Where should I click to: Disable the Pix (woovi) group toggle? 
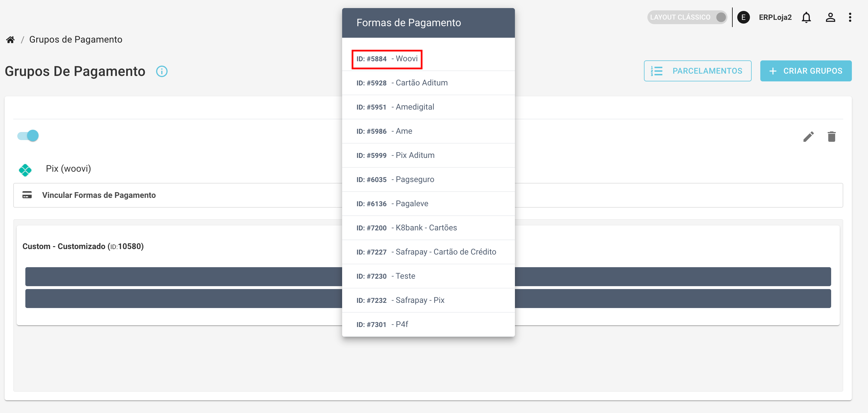tap(28, 136)
